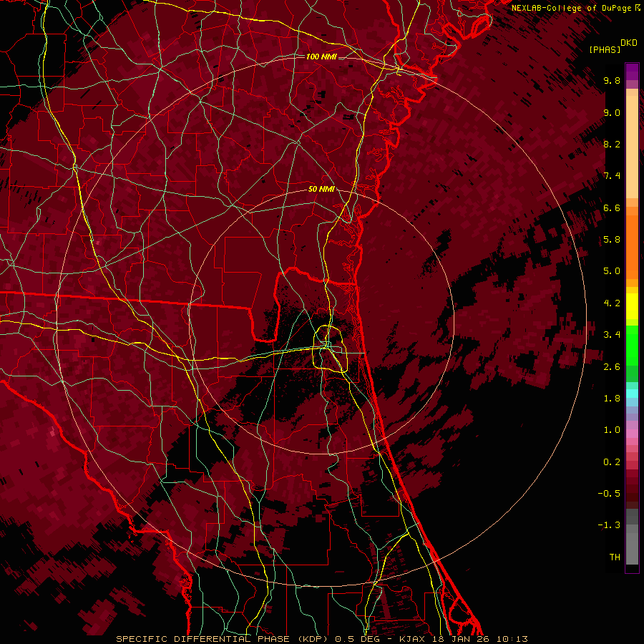The width and height of the screenshot is (644, 644).
Task: Pick the green segment of color bar
Action: point(632,345)
